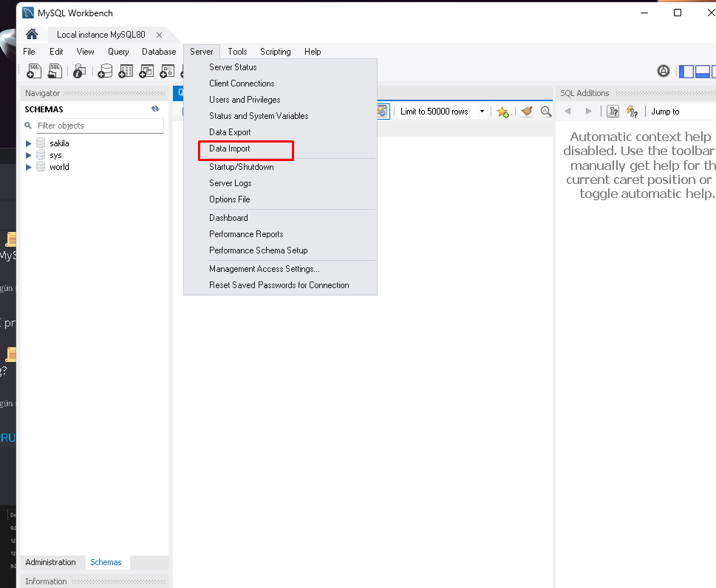This screenshot has width=716, height=588.
Task: Open the Tools menu
Action: (237, 52)
